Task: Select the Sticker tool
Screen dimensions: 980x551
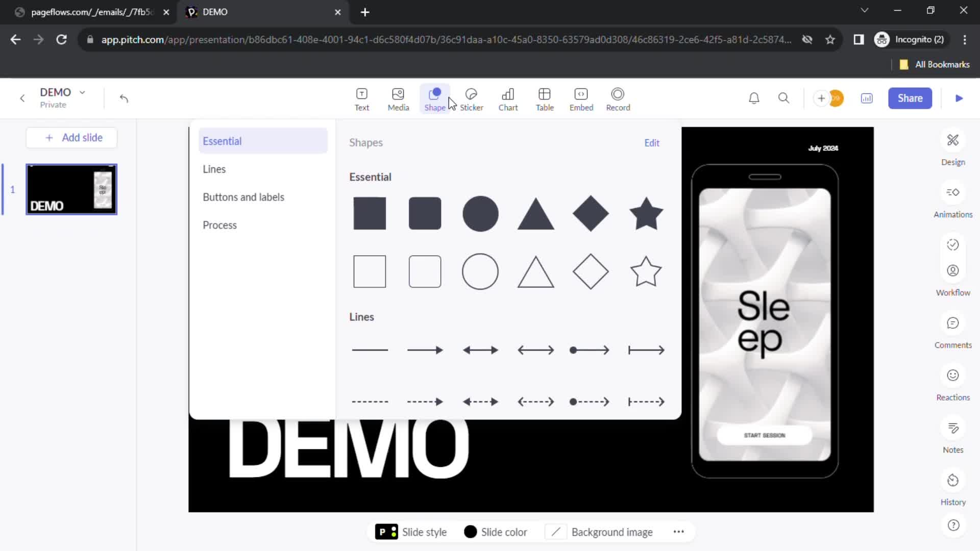Action: point(471,99)
